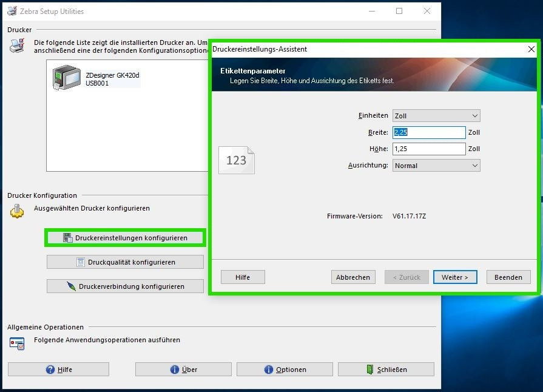Click Druckqualität konfigurieren
The height and width of the screenshot is (392, 543).
click(x=126, y=262)
